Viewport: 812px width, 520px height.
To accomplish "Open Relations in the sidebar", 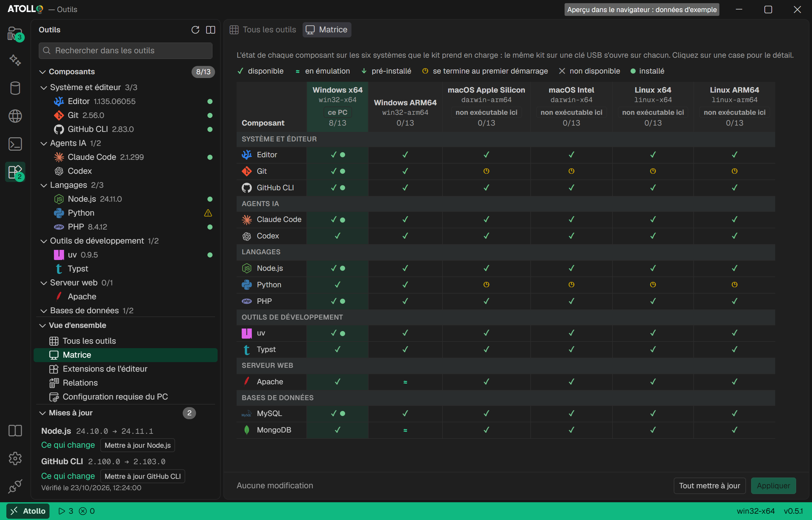I will 125,383.
